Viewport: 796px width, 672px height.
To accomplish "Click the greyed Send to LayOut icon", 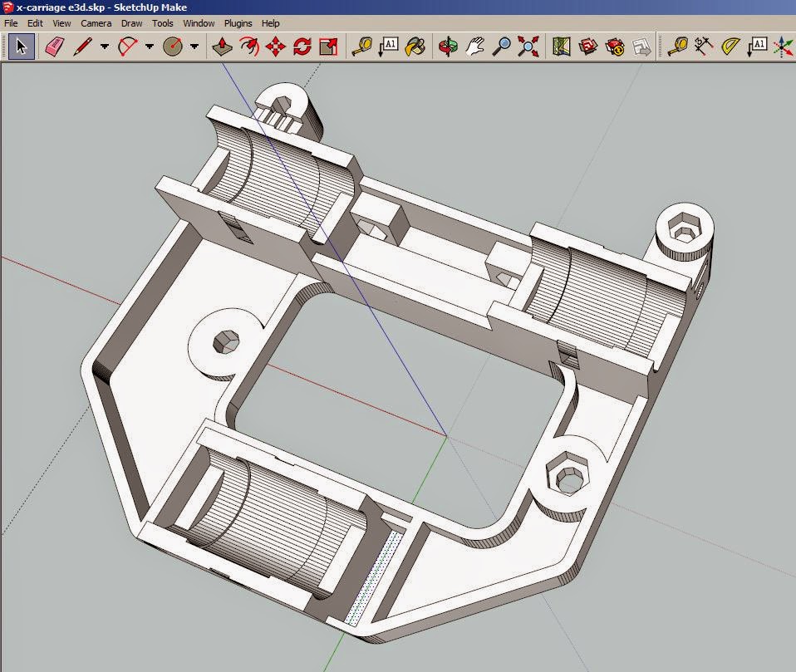I will 641,47.
